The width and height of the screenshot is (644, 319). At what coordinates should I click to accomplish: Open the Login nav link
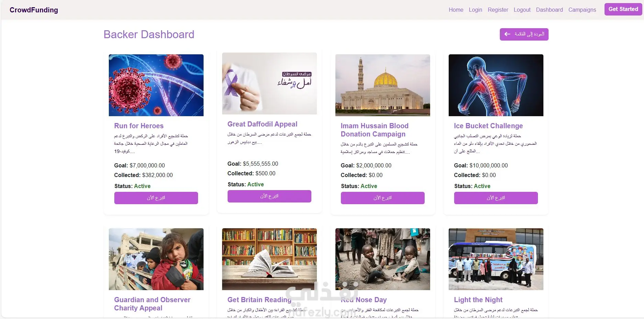click(x=475, y=10)
